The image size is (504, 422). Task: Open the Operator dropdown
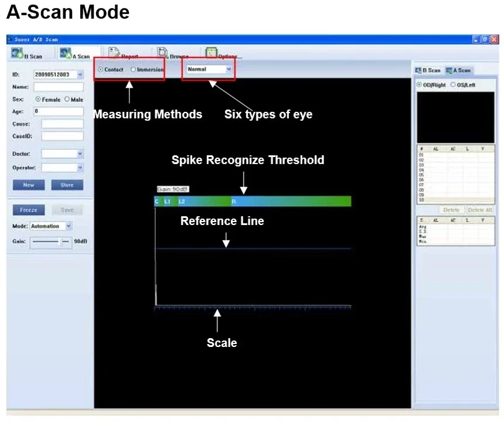80,168
